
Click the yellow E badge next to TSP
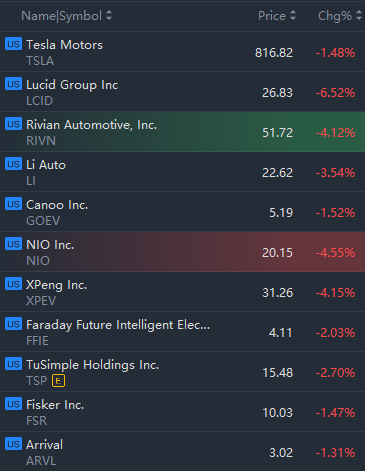[58, 381]
